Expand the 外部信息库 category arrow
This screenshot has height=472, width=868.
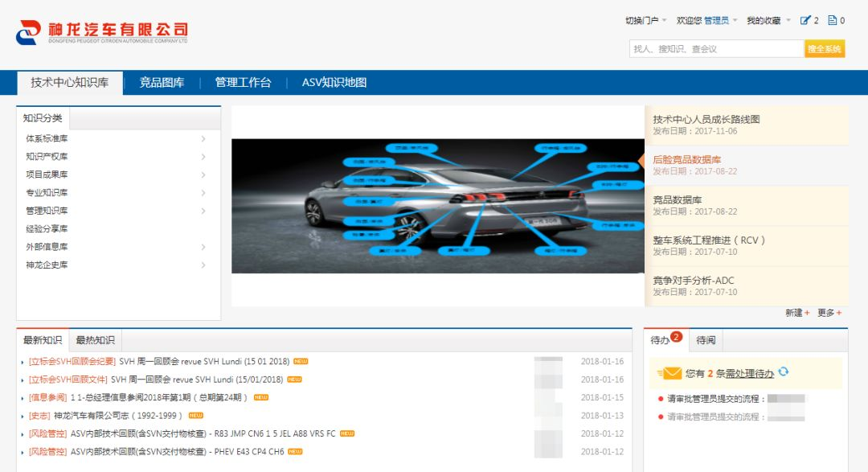point(203,247)
